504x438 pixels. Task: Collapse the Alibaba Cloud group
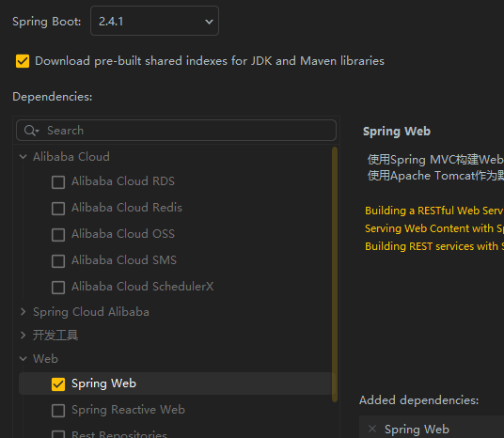point(24,157)
